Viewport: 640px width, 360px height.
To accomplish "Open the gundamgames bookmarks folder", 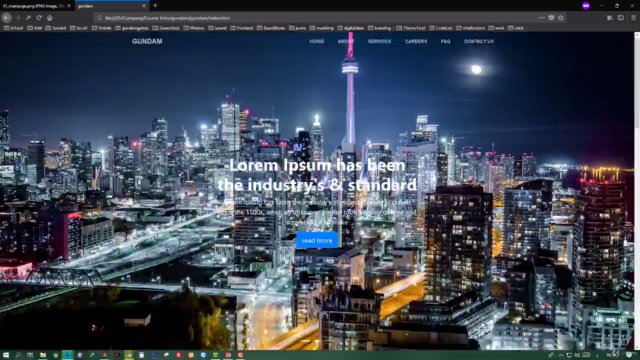I will (x=132, y=28).
